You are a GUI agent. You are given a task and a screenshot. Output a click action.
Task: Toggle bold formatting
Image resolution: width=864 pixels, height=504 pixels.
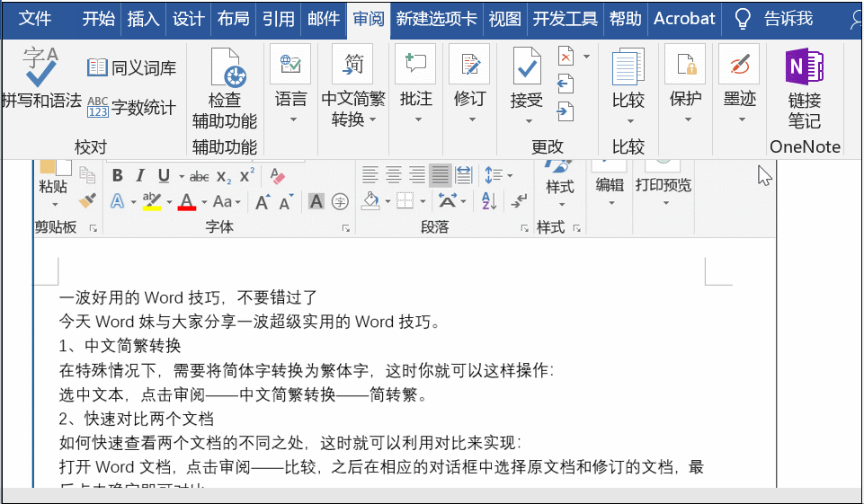pyautogui.click(x=117, y=176)
